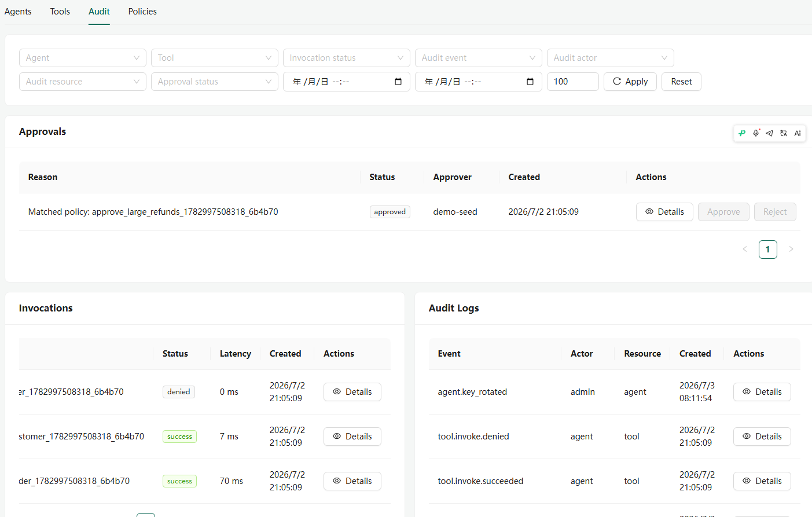Open the Invocation status dropdown
The height and width of the screenshot is (517, 812).
tap(347, 58)
